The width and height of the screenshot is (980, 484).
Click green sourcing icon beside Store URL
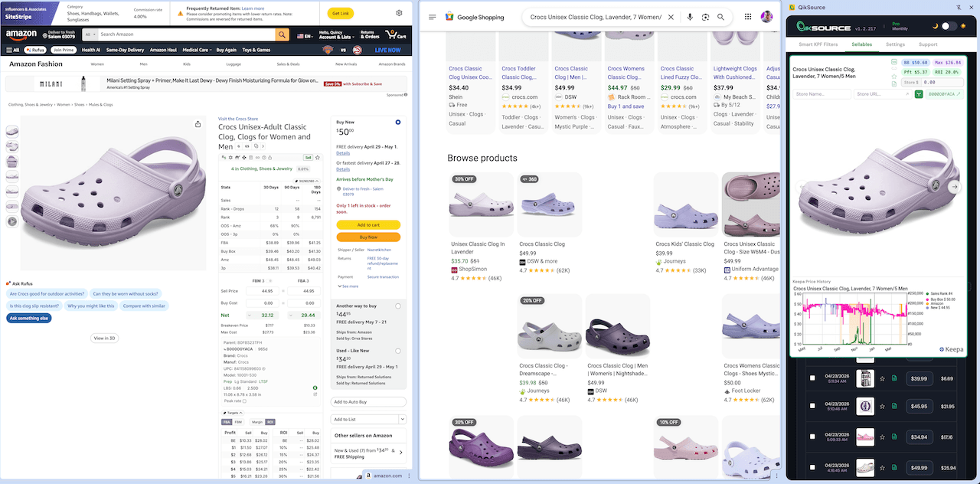[918, 94]
